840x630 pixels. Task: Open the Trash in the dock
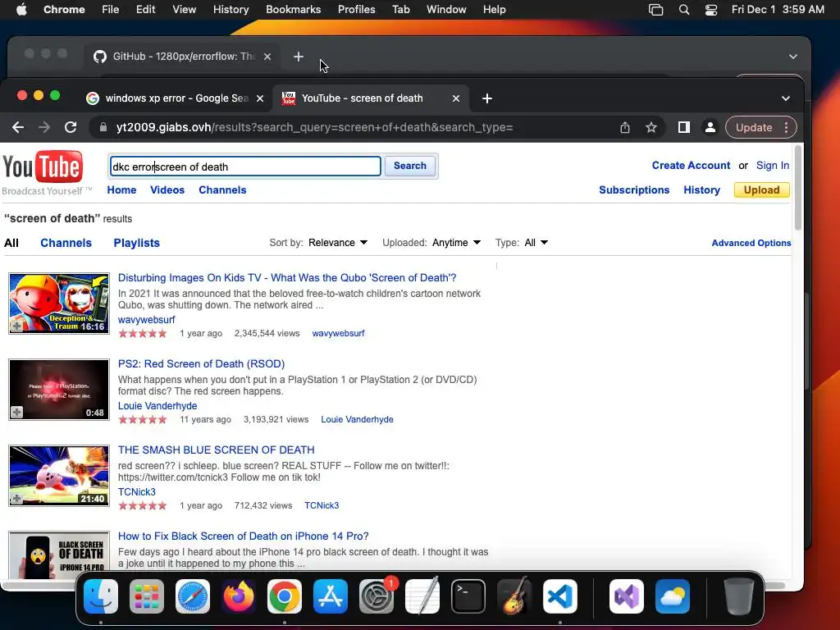point(739,596)
